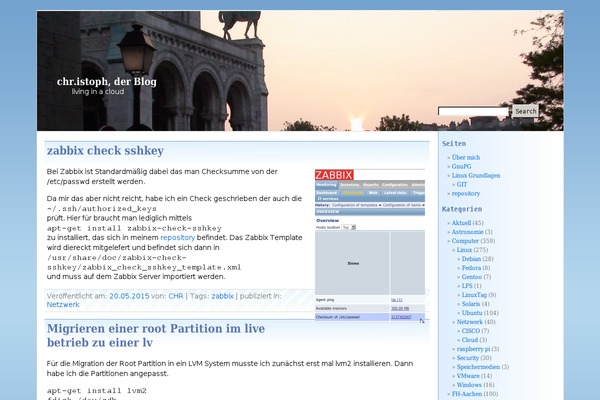Open the blog title 'chr.istoph, der Blog'
Screen dimensions: 600x400
coord(107,82)
